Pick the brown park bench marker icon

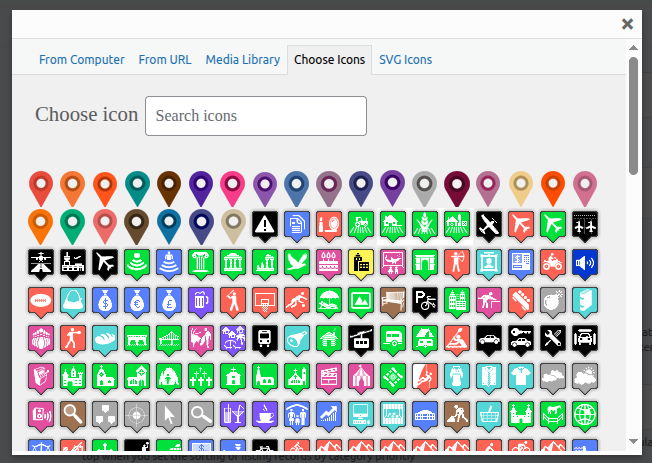point(393,303)
